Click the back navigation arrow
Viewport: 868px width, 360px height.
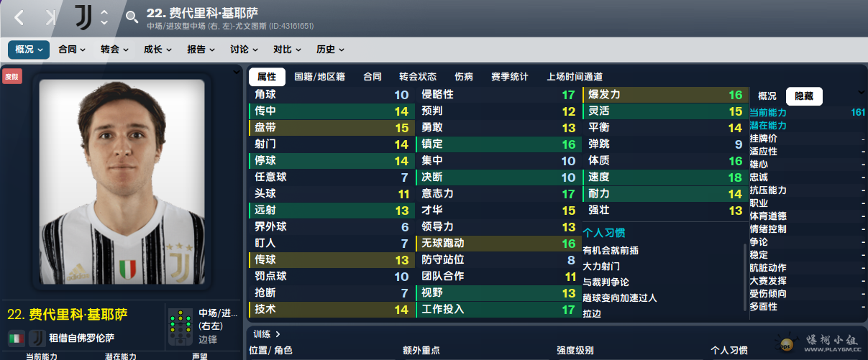pos(19,18)
